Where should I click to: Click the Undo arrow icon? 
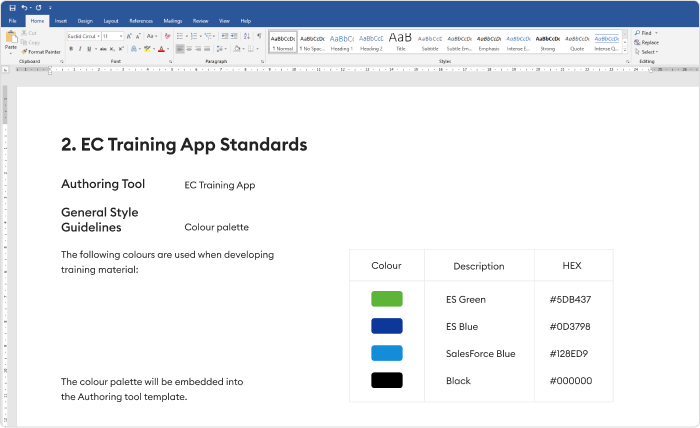pyautogui.click(x=24, y=8)
